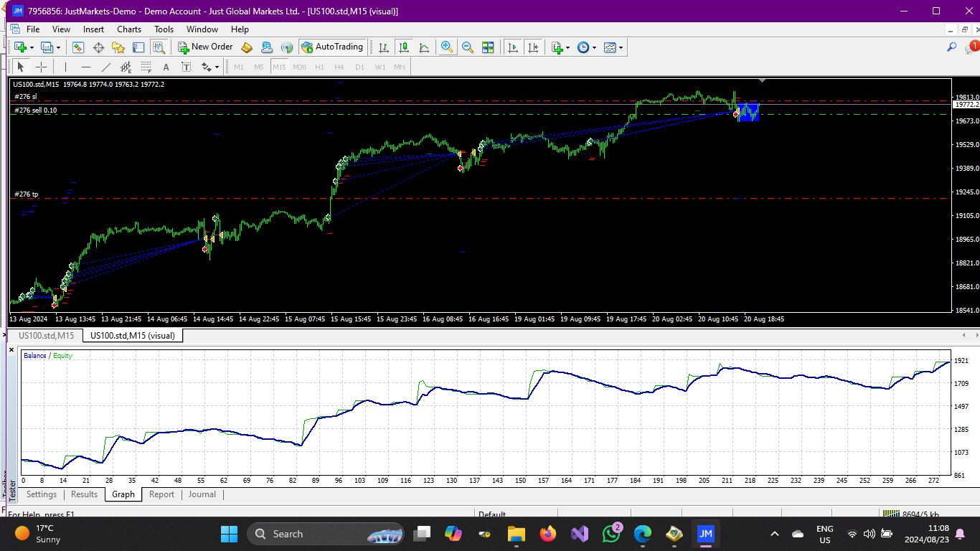Screen dimensions: 980x551
Task: Open the Navigator folder-star icon
Action: click(x=118, y=47)
